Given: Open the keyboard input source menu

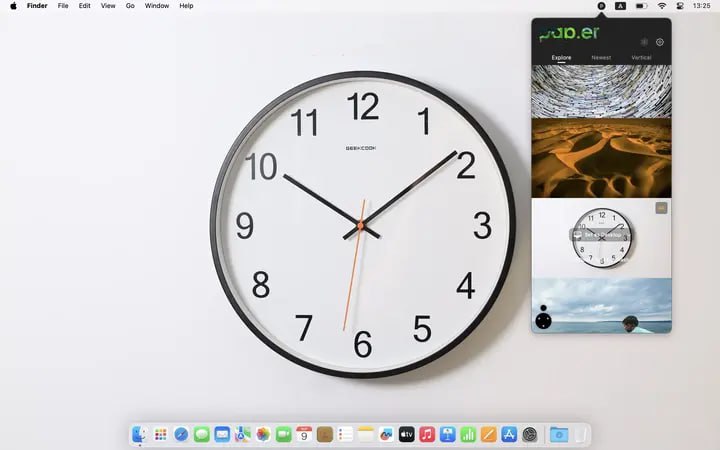Looking at the screenshot, I should coord(620,6).
